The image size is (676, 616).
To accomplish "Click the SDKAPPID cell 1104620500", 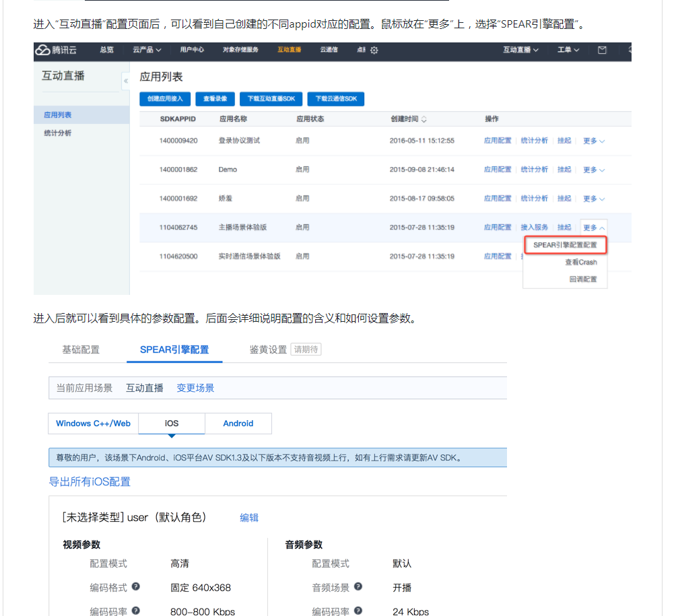I will coord(178,256).
